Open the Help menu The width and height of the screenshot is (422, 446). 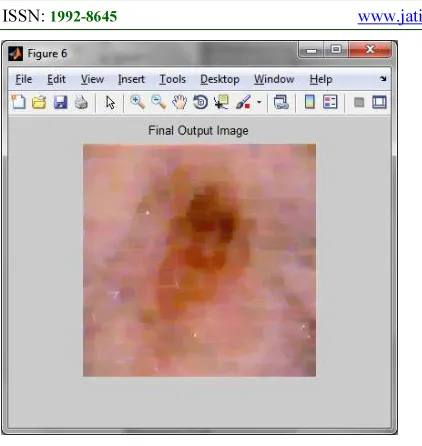[321, 79]
